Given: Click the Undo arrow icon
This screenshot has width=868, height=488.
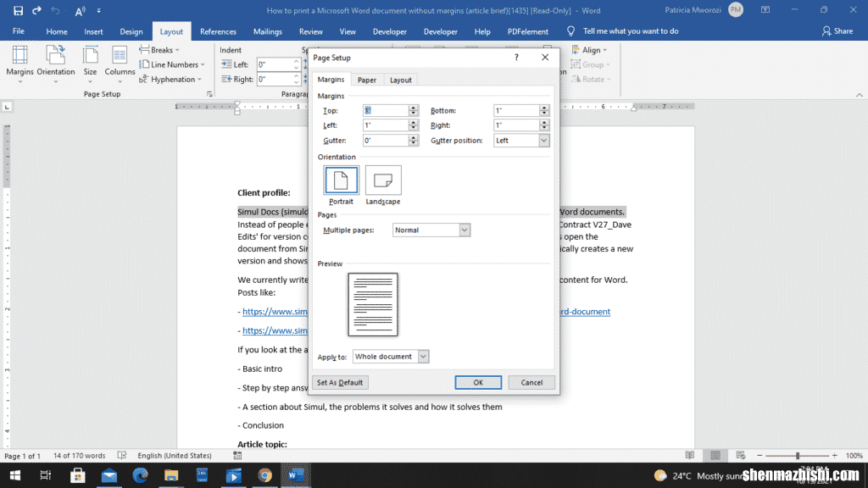Looking at the screenshot, I should coord(55,10).
